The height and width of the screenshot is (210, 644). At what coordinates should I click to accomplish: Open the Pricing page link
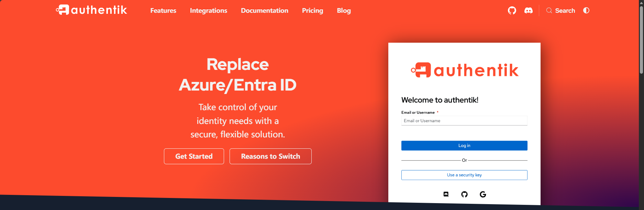click(x=312, y=11)
